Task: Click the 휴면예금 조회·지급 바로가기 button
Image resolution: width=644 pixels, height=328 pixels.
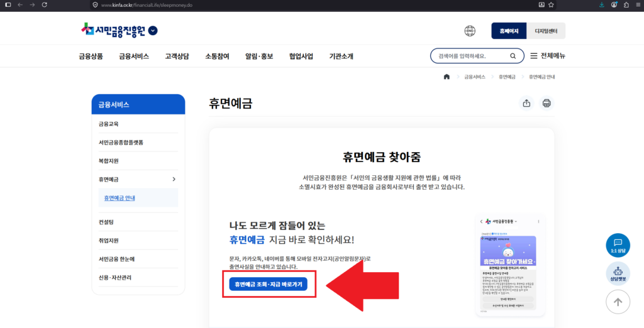Action: pyautogui.click(x=268, y=283)
